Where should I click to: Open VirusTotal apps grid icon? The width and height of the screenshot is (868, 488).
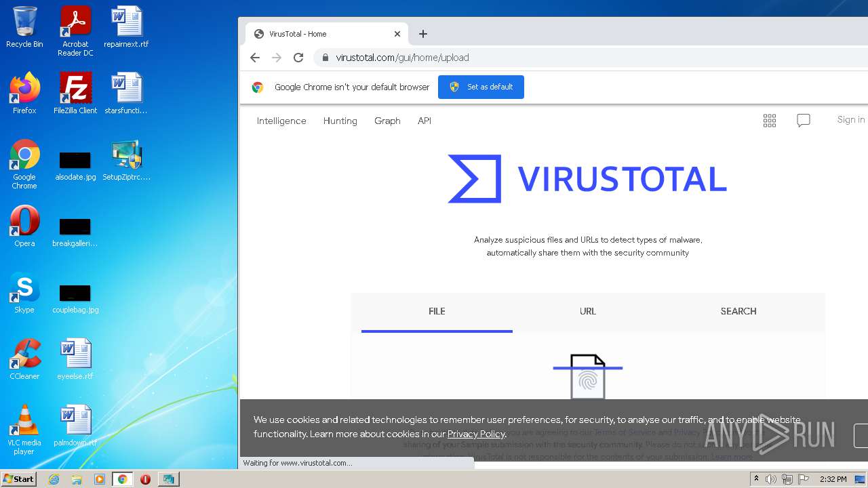[x=770, y=121]
